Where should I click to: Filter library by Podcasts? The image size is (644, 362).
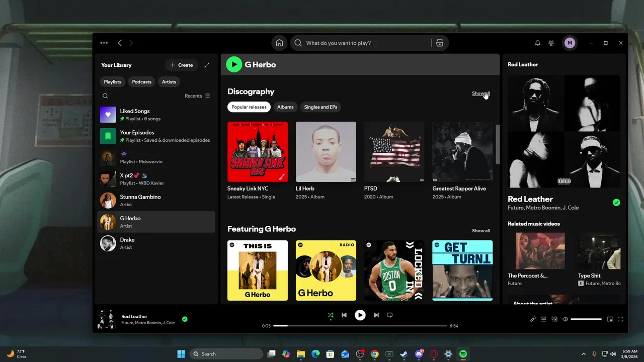tap(142, 82)
